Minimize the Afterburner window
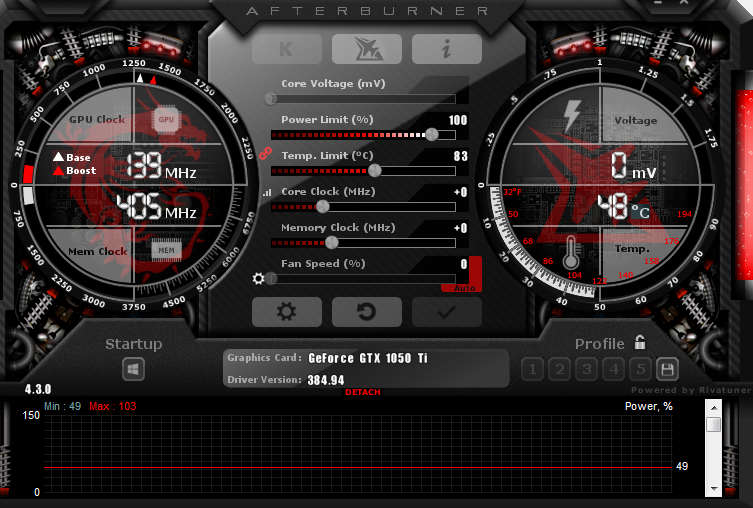 click(x=658, y=3)
